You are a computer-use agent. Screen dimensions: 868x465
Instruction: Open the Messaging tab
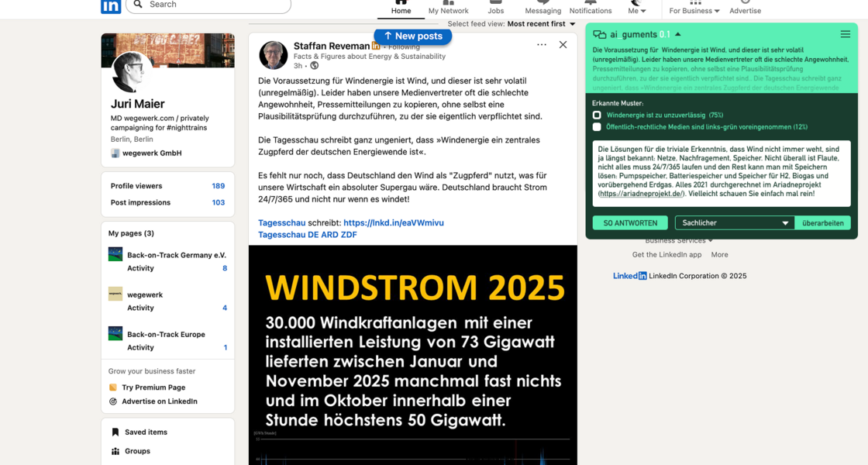(542, 8)
